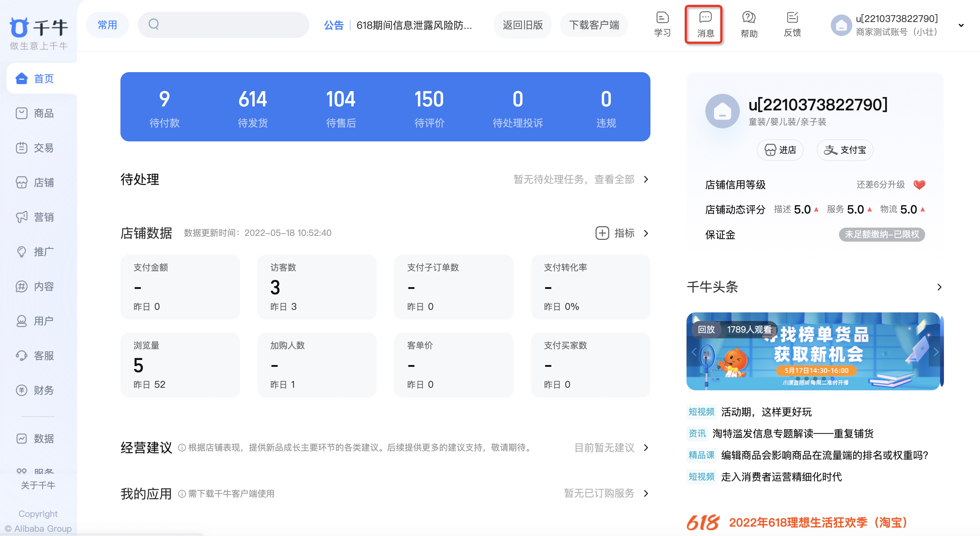Click info icon beside 经营建议
The width and height of the screenshot is (980, 536).
point(182,448)
